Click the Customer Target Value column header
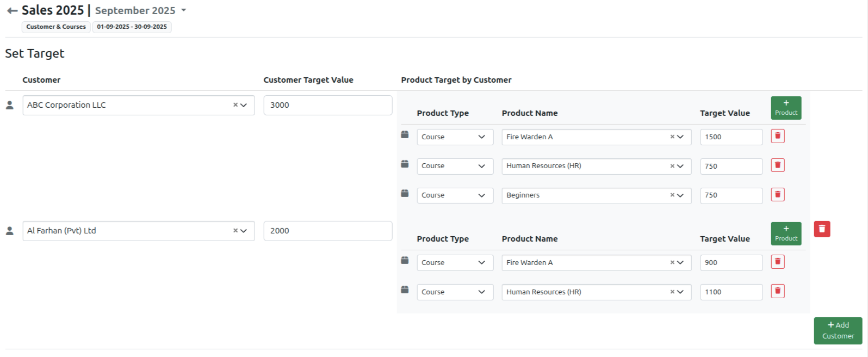Image resolution: width=868 pixels, height=357 pixels. pyautogui.click(x=308, y=80)
